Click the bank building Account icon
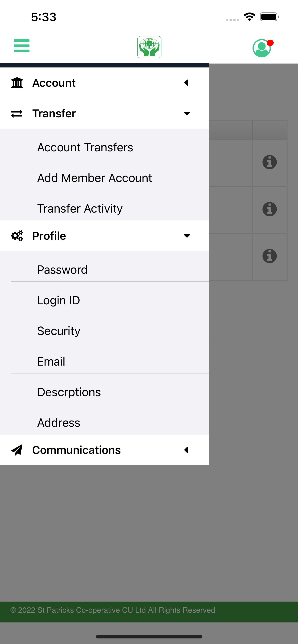 [x=17, y=83]
